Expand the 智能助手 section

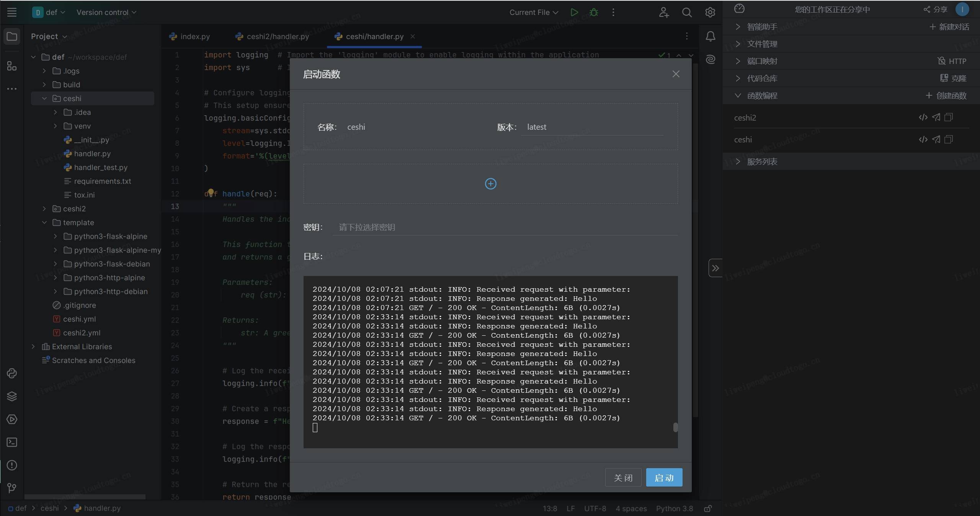pos(738,27)
